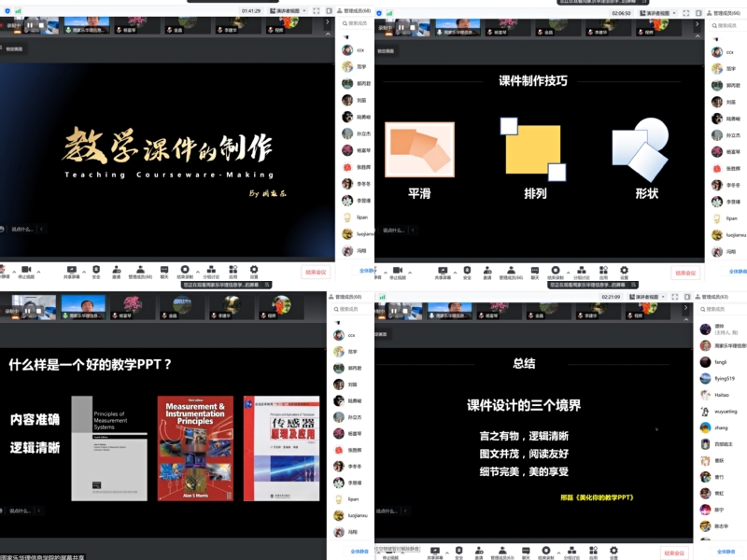Select member luojianxu in the 01:41:29 meeting
The height and width of the screenshot is (560, 747).
(x=358, y=234)
